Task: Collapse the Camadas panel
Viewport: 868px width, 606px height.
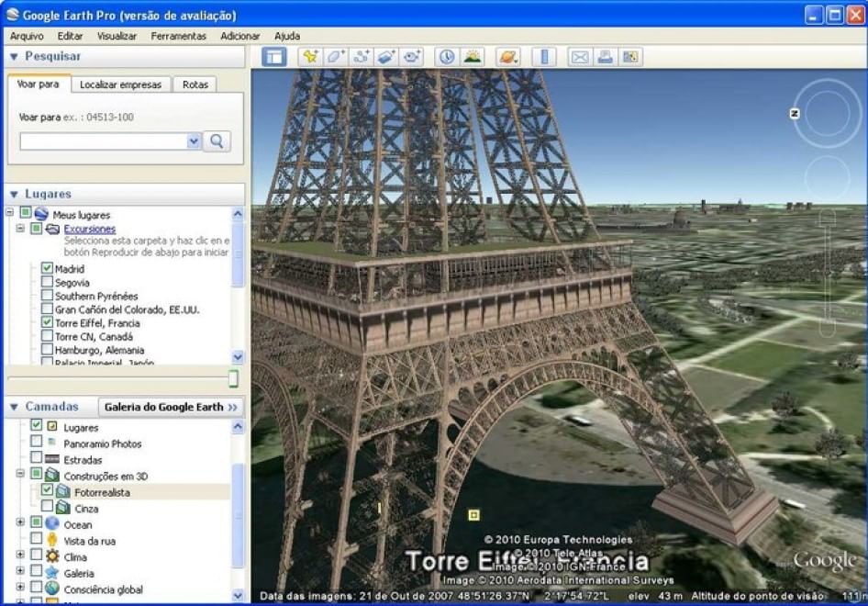Action: (x=15, y=407)
